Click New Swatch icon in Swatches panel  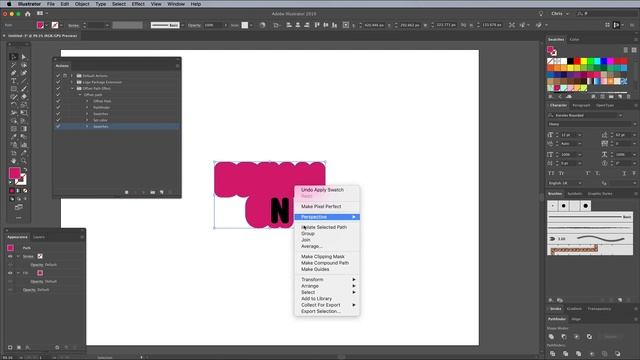click(620, 97)
